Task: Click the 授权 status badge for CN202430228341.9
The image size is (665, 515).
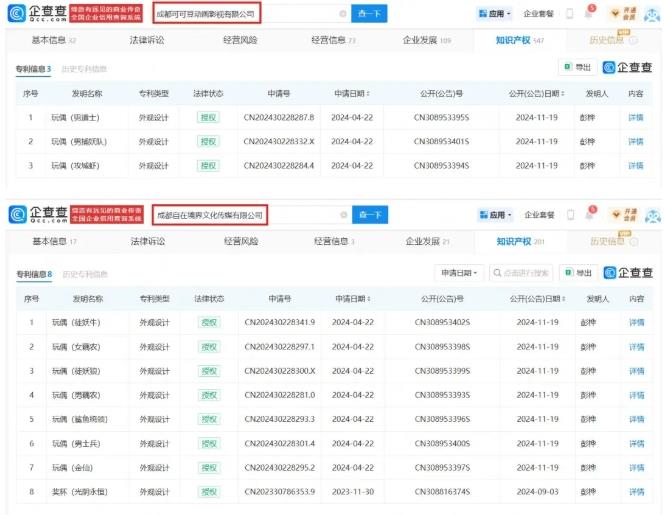Action: point(209,323)
